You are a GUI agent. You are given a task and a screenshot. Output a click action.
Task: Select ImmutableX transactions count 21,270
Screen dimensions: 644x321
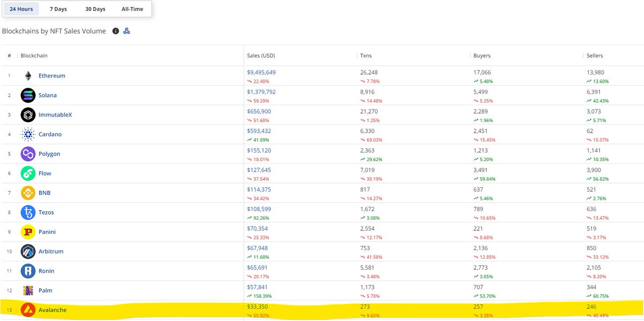point(369,111)
